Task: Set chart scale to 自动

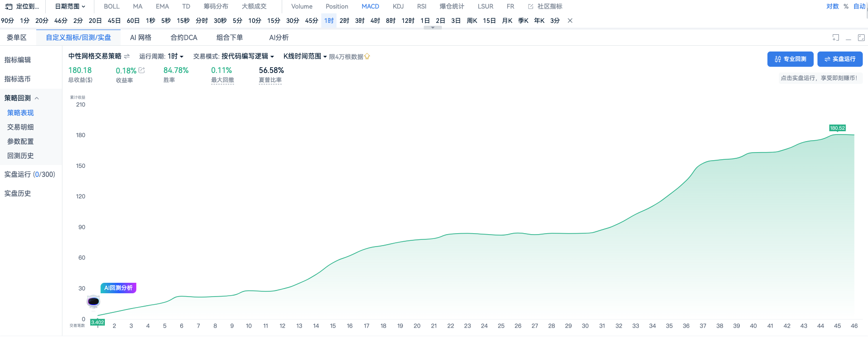Action: (859, 7)
